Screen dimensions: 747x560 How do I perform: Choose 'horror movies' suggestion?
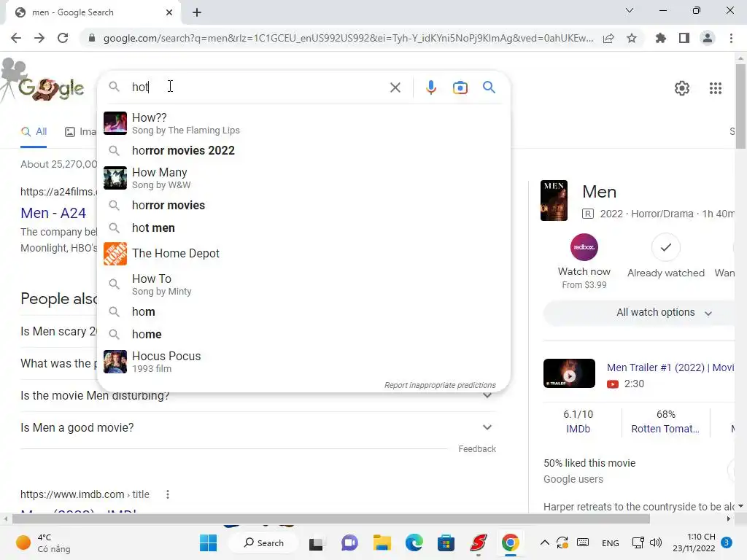[x=304, y=205]
